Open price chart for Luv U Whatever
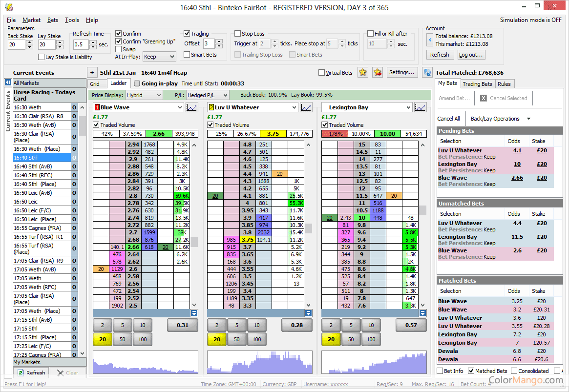Viewport: 569px width, 392px height. (306, 107)
